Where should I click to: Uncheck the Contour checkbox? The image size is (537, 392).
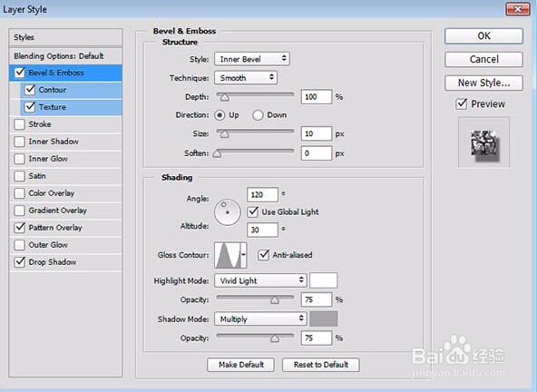pos(30,90)
